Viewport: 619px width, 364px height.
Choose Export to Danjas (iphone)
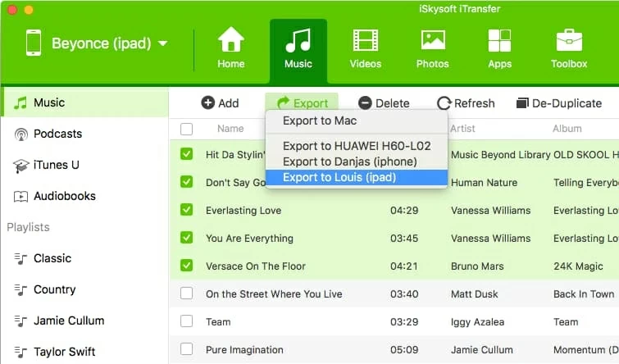pyautogui.click(x=350, y=162)
